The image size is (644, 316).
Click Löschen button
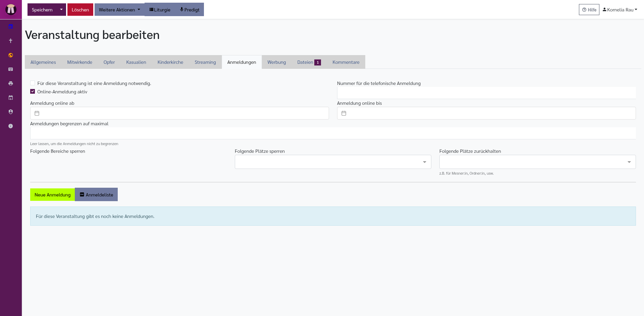pyautogui.click(x=80, y=9)
